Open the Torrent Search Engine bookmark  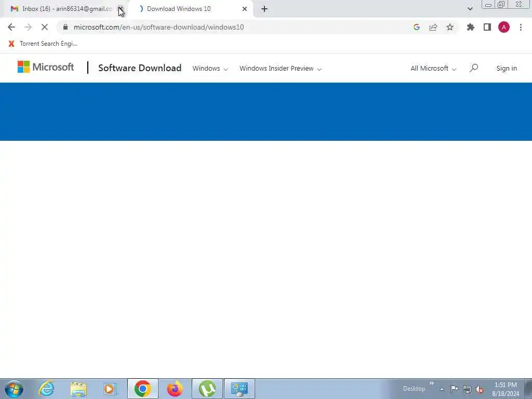pos(43,44)
